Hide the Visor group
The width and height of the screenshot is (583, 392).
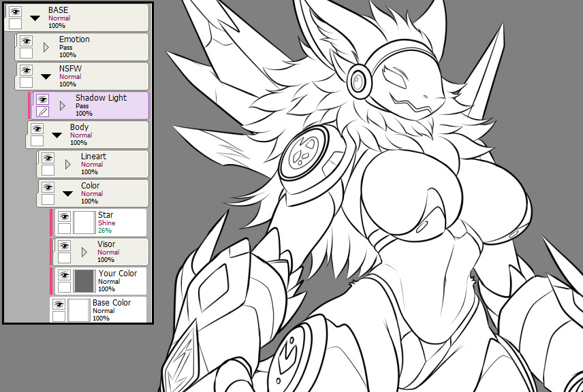coord(64,246)
